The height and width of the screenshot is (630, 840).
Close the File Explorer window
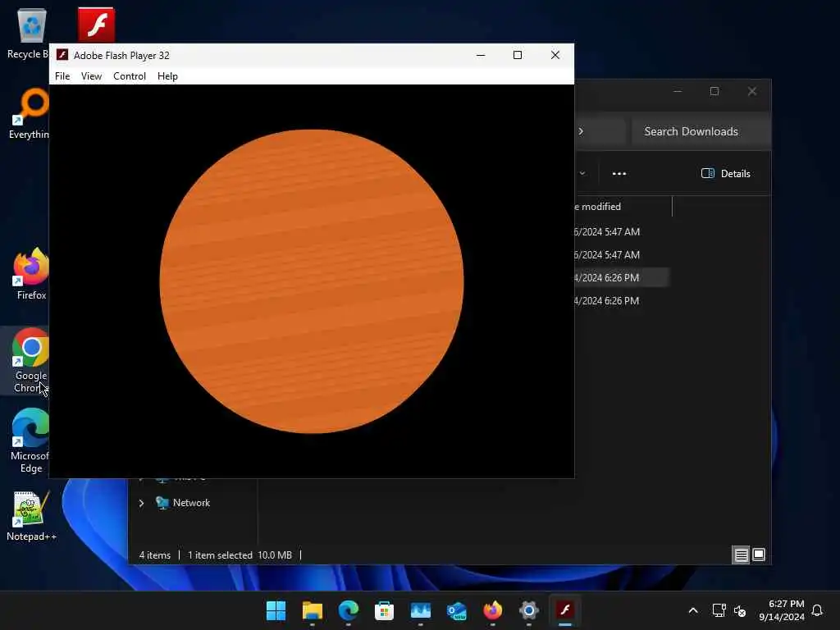pos(752,92)
